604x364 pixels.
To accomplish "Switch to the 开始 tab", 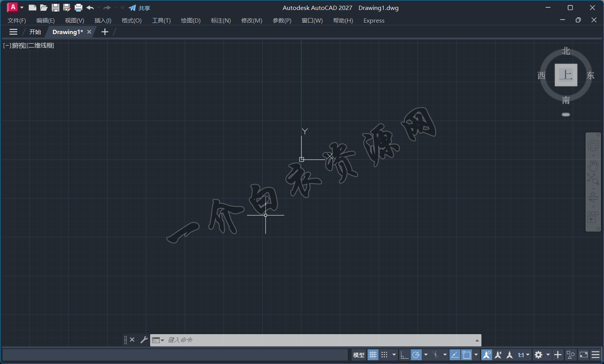I will click(35, 32).
